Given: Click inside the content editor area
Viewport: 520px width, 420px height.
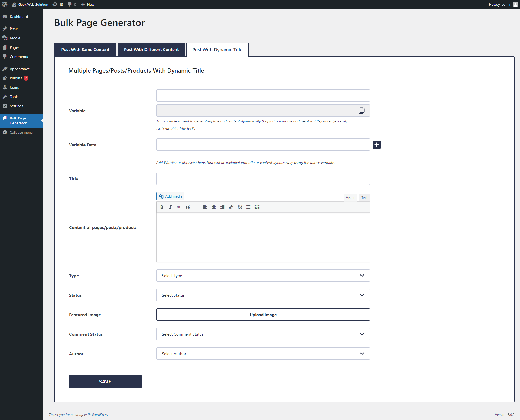Looking at the screenshot, I should coord(263,235).
